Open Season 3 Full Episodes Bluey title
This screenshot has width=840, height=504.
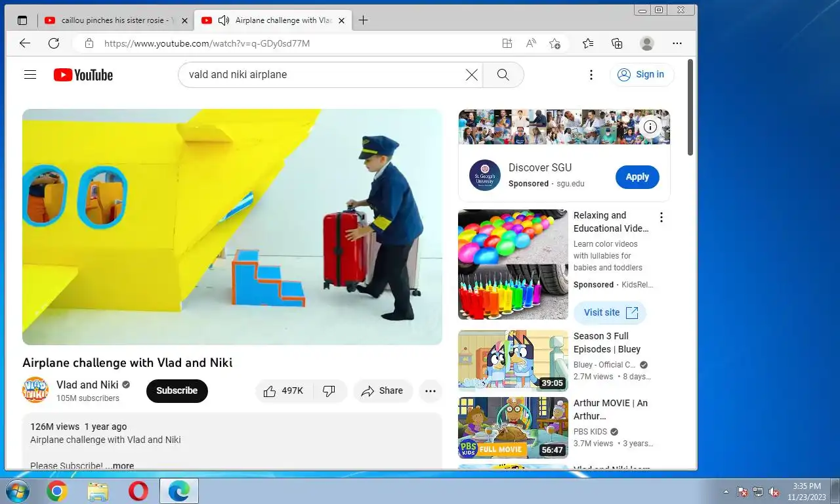(607, 343)
